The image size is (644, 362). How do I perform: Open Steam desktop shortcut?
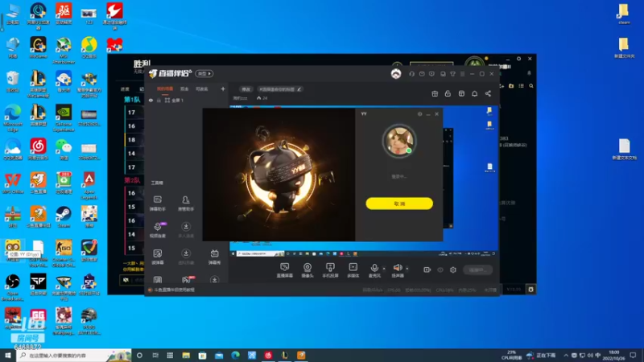click(64, 216)
